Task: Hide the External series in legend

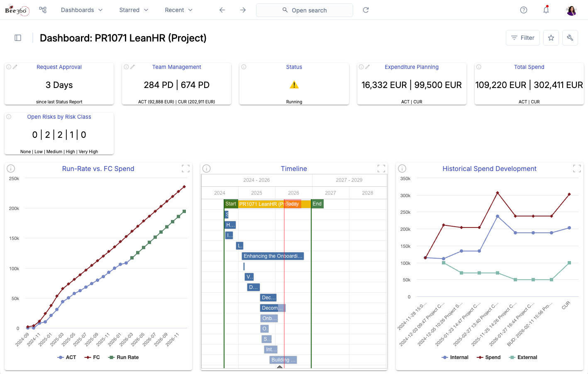Action: tap(523, 357)
